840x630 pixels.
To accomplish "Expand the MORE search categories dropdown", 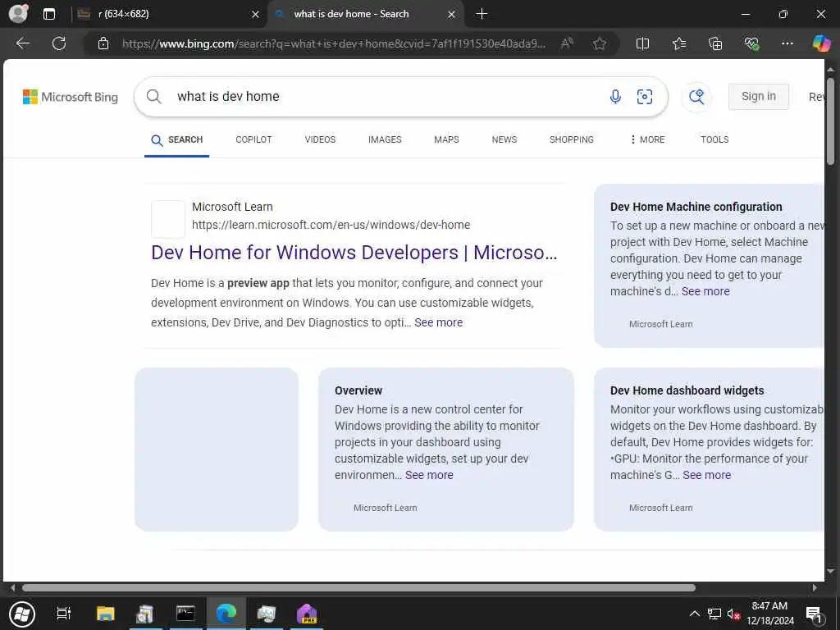I will 647,139.
